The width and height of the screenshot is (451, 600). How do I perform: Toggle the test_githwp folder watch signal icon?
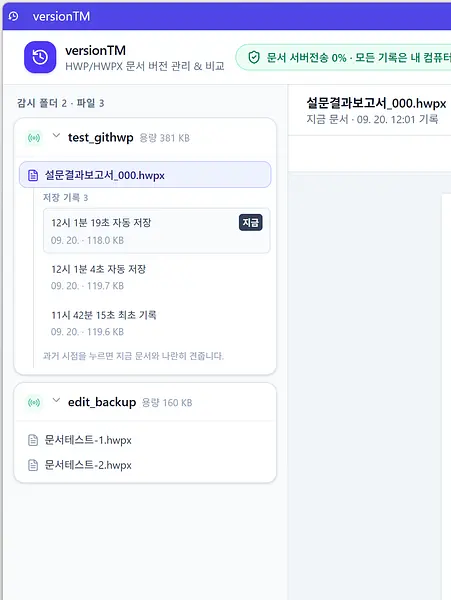[34, 138]
